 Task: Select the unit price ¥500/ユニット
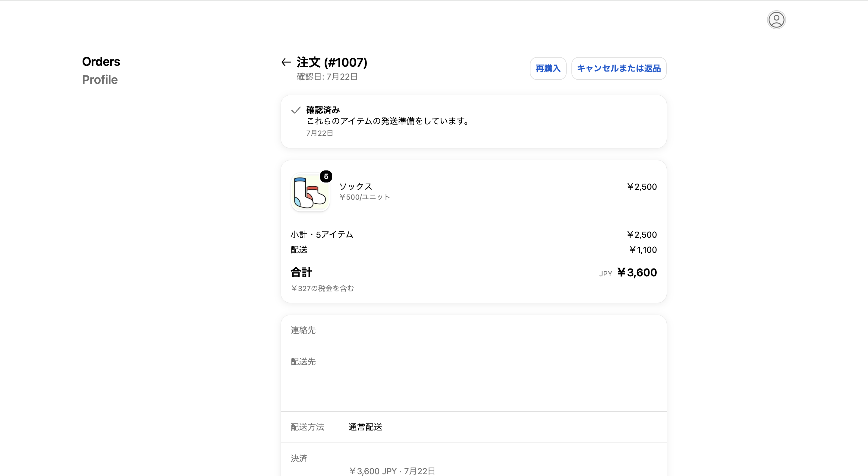365,197
